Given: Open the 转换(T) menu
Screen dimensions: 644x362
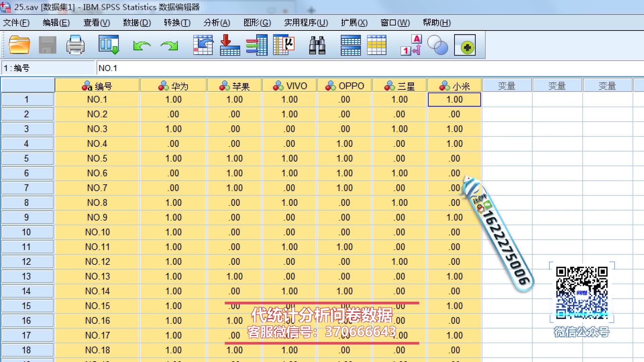Looking at the screenshot, I should tap(177, 23).
